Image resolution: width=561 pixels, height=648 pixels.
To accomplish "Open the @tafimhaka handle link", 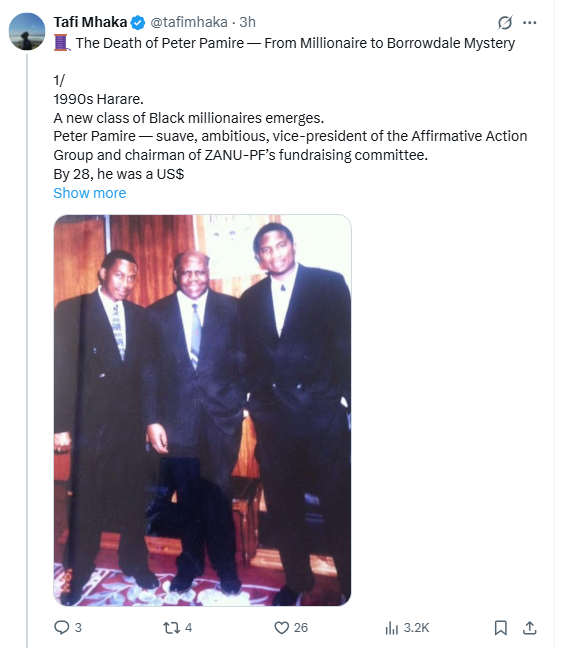I will [189, 22].
